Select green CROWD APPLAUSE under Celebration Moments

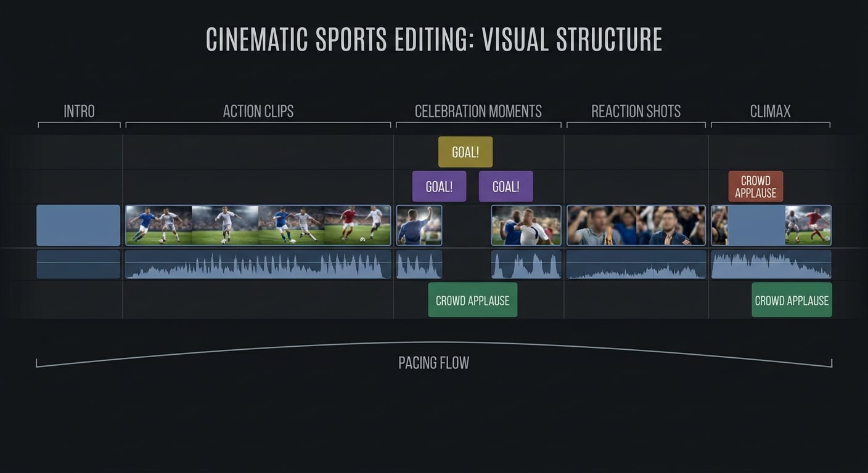(473, 300)
